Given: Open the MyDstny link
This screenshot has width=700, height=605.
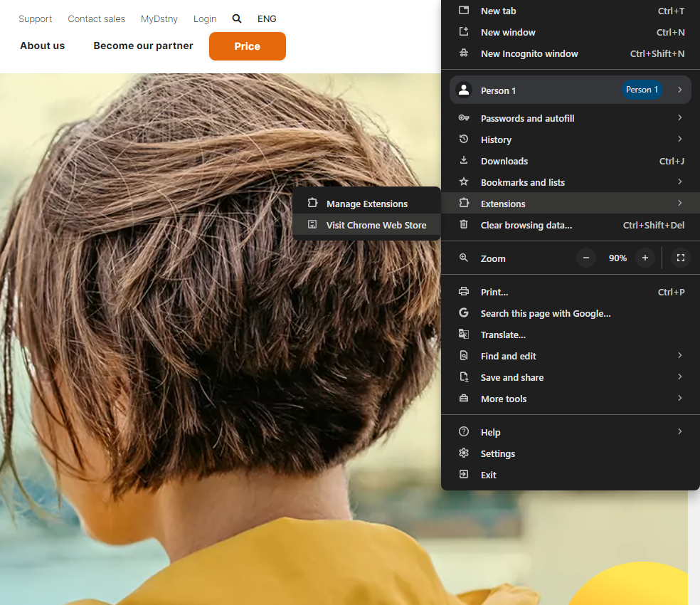Looking at the screenshot, I should click(159, 19).
